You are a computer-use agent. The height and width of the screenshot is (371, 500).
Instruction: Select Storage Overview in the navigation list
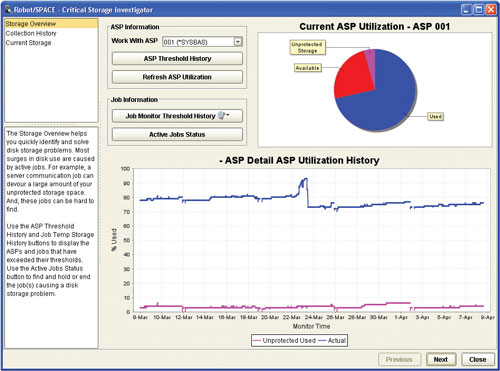(51, 24)
